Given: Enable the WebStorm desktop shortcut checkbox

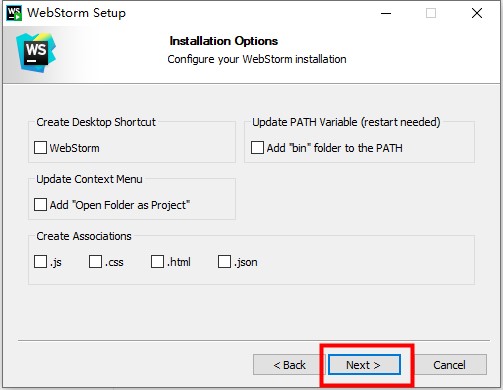Looking at the screenshot, I should click(40, 148).
